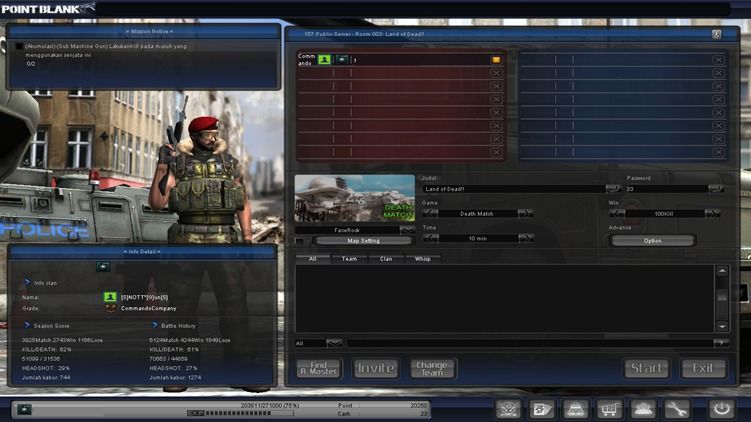The image size is (751, 422).
Task: Click Find R.Master button
Action: (x=319, y=368)
